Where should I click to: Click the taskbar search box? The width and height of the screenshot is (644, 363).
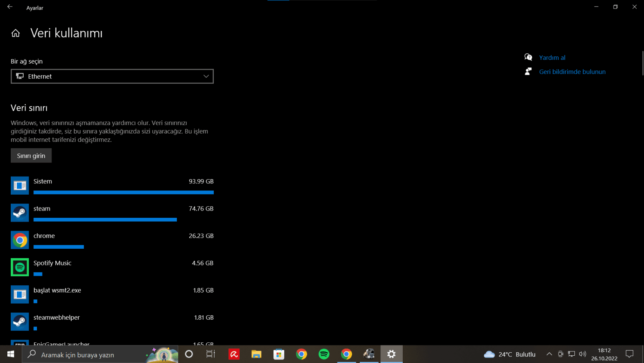pyautogui.click(x=86, y=355)
